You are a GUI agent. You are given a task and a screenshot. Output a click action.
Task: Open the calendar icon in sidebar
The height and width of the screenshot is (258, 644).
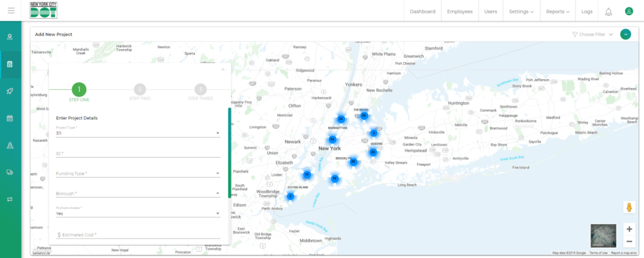coord(10,118)
